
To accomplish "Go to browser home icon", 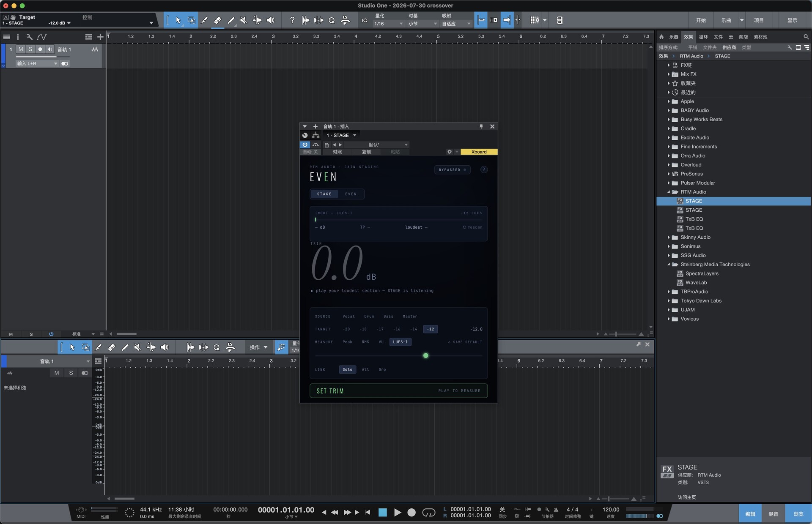I will [662, 37].
